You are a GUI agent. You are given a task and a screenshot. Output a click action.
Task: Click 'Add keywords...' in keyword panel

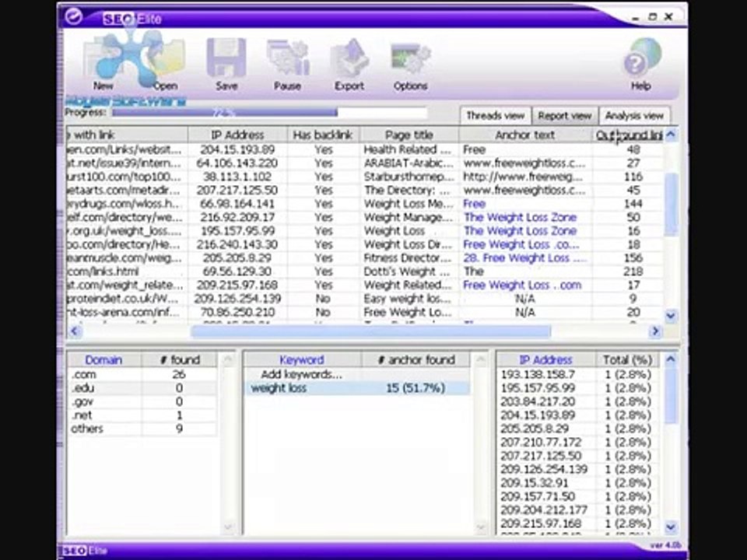tap(302, 374)
